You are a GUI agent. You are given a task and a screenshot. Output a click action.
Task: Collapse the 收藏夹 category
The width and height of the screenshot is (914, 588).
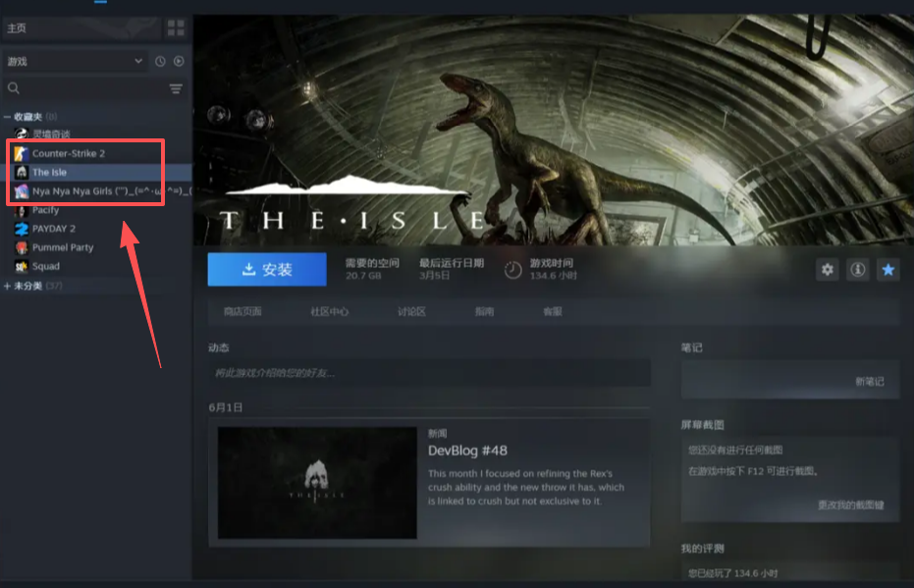click(7, 117)
